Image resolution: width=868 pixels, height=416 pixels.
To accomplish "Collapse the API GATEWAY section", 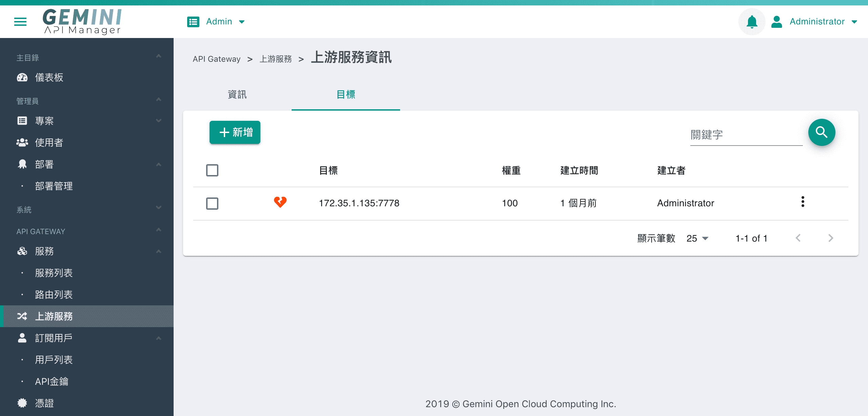I will click(159, 230).
